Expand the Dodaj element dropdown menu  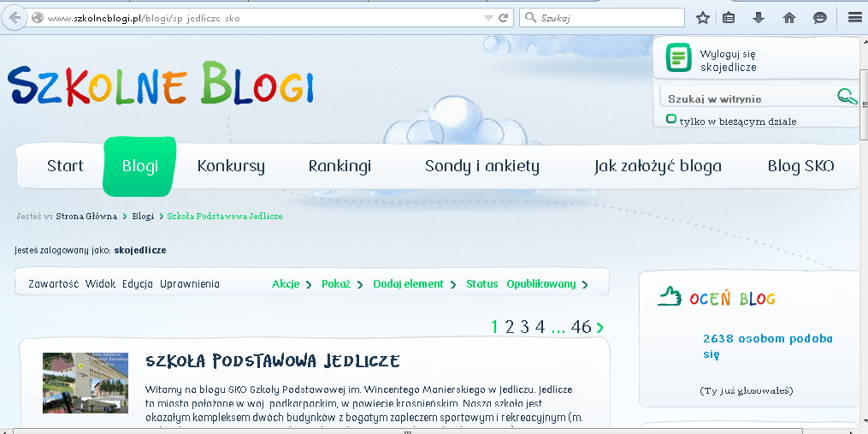[x=415, y=284]
